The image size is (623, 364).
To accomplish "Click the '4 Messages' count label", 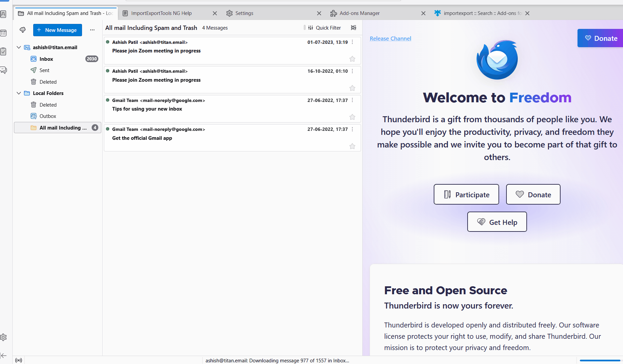I will coord(215,28).
